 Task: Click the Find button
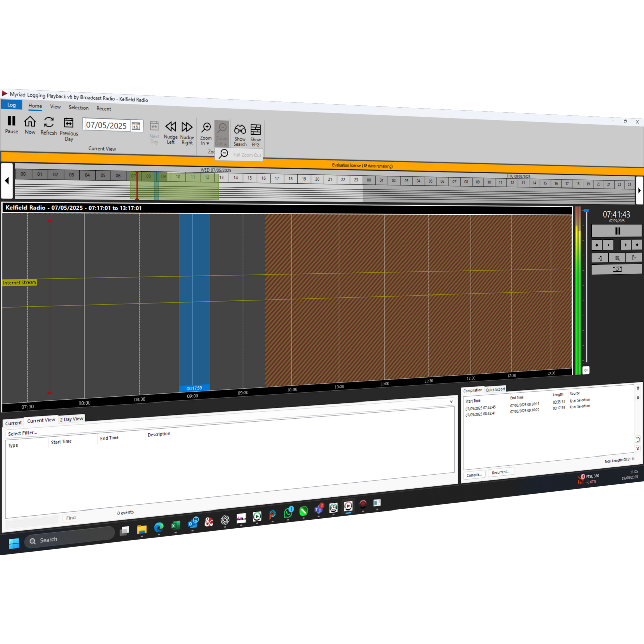[71, 518]
